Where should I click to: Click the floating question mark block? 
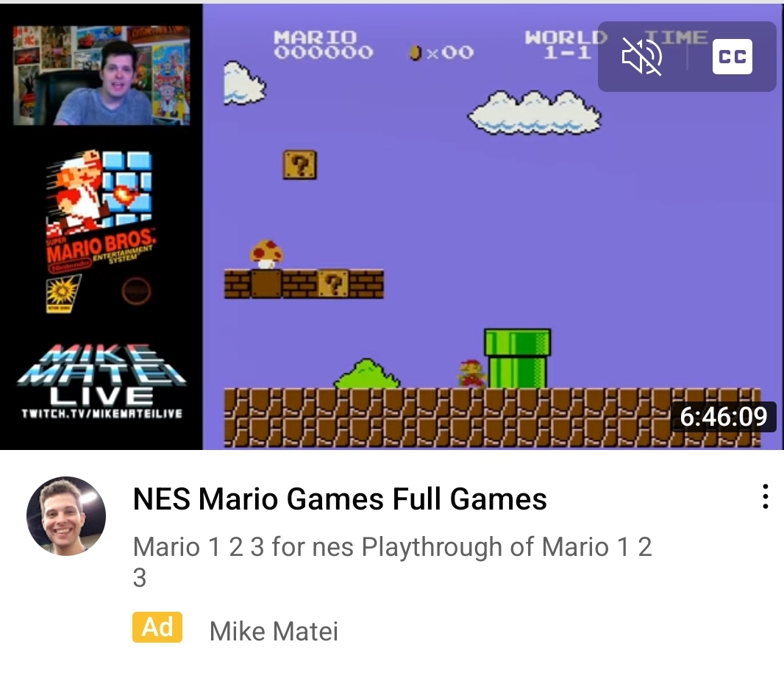tap(300, 165)
